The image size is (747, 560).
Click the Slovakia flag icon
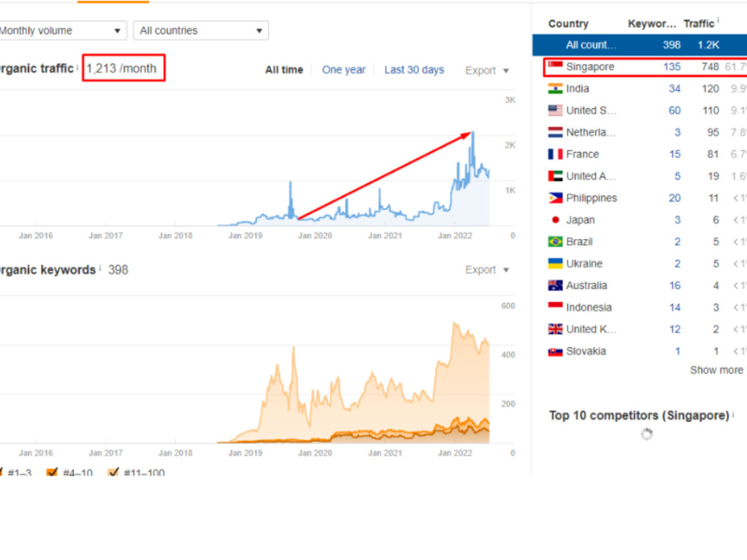click(x=555, y=352)
